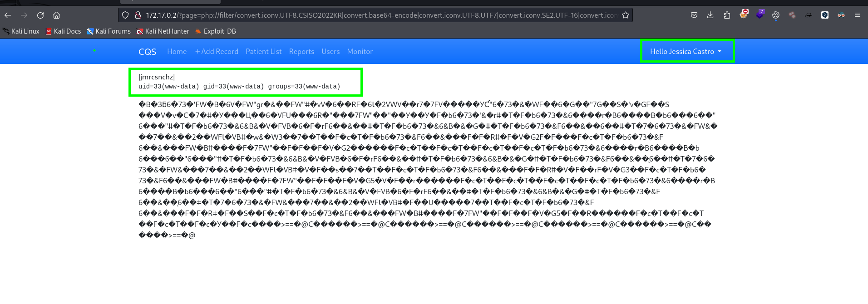Bookmark this page with the star
Screen dimensions: 868x304
[x=626, y=15]
